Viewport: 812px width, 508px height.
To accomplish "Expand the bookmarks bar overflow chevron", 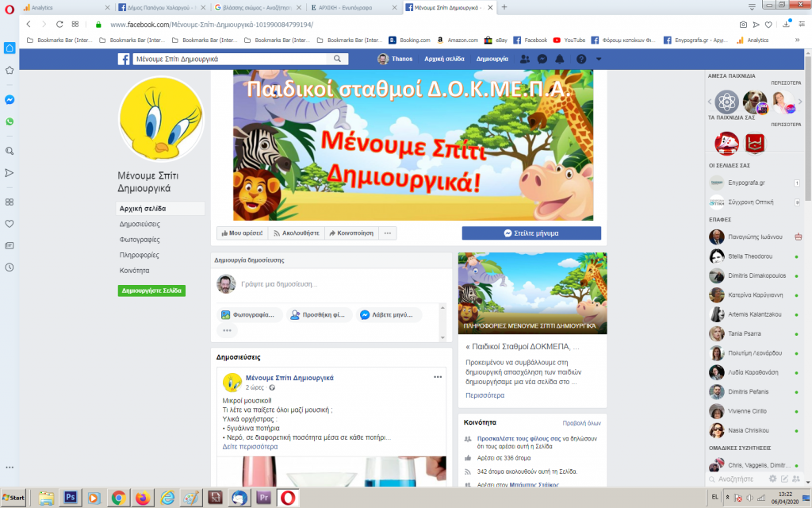I will 797,38.
